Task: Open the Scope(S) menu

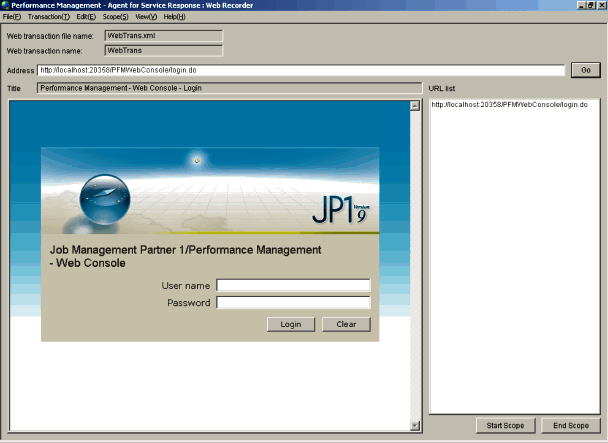Action: point(116,17)
